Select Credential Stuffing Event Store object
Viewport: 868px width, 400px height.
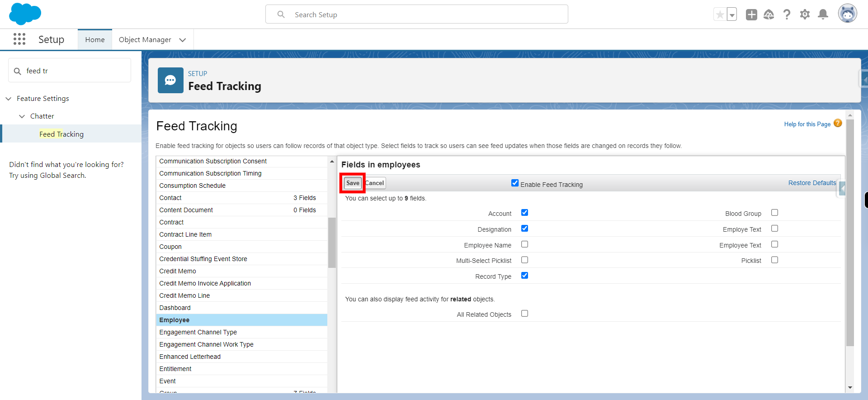point(241,259)
